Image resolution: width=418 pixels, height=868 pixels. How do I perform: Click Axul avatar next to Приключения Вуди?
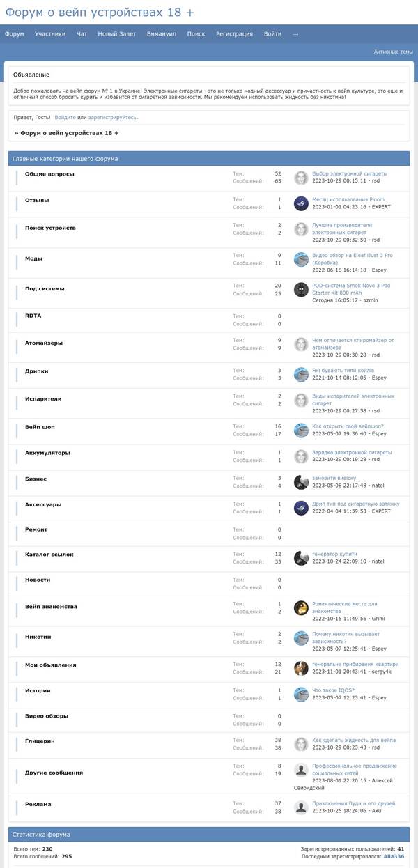[301, 807]
